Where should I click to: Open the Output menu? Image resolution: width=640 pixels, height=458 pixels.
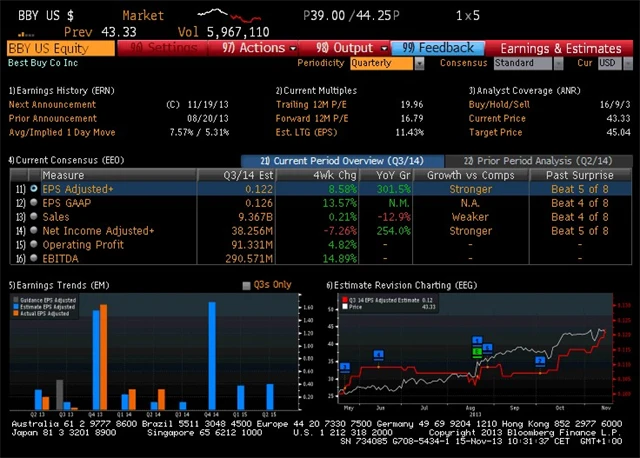coord(351,48)
